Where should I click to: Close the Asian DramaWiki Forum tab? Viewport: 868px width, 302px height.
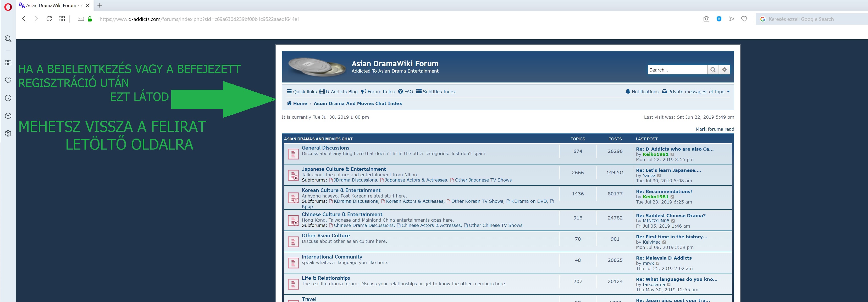click(88, 6)
